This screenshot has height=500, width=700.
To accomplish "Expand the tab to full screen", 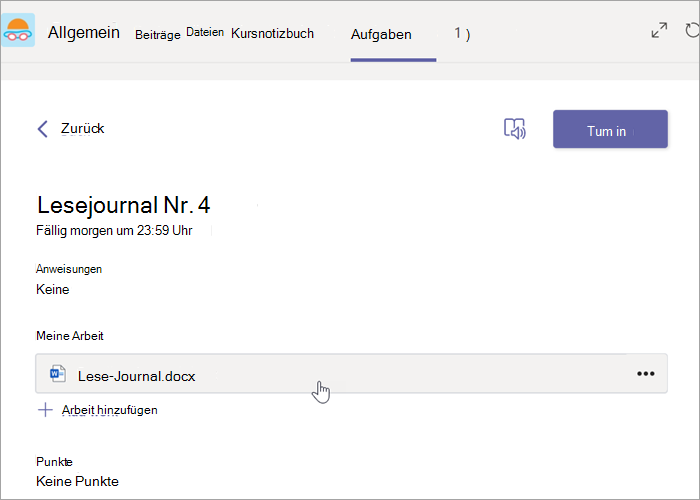I will (659, 30).
